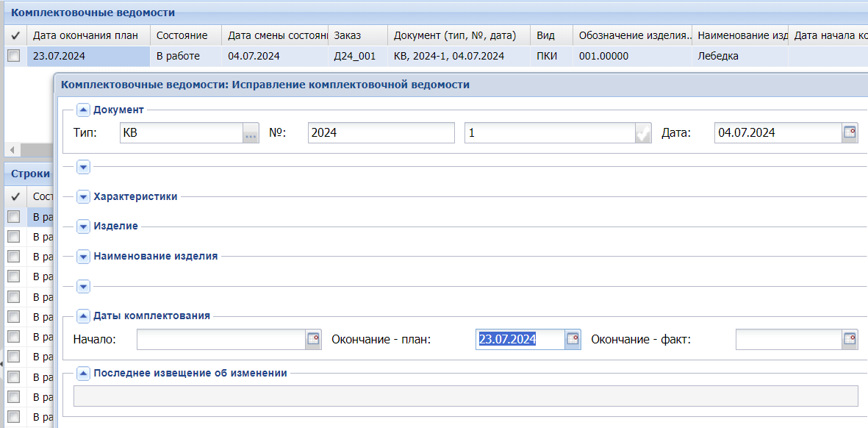868x428 pixels.
Task: Click the Последнее извещение об изменении text field
Action: pos(465,396)
